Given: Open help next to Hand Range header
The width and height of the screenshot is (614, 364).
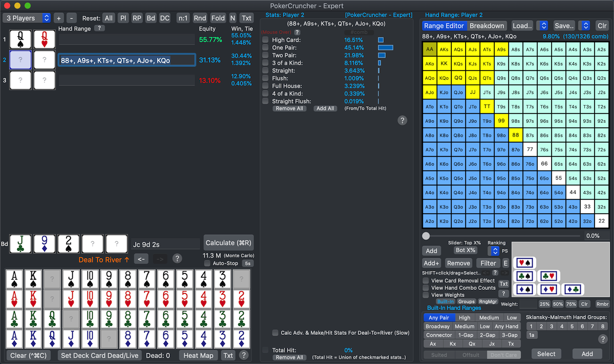Looking at the screenshot, I should click(100, 29).
